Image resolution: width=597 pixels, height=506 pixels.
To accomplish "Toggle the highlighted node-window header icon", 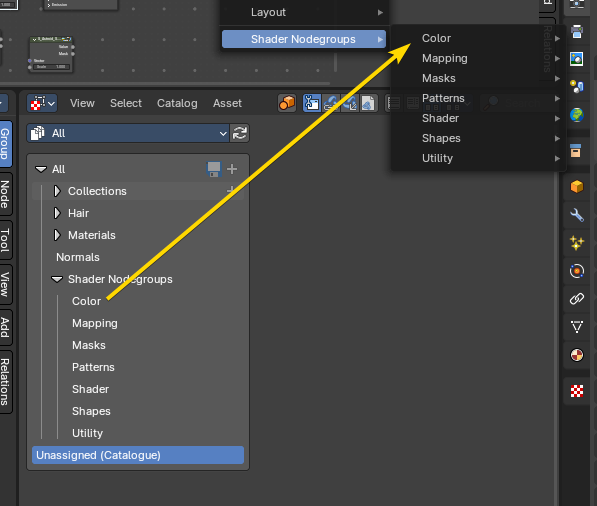I will 312,103.
